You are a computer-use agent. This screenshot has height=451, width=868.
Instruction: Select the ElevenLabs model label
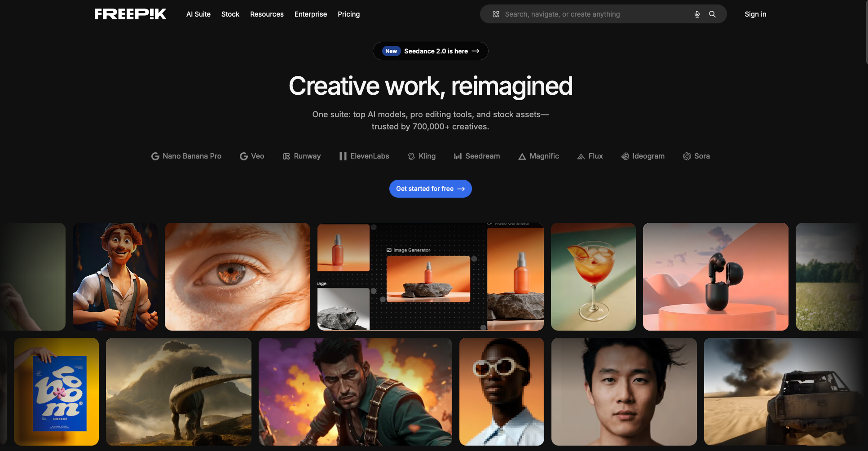[x=370, y=156]
